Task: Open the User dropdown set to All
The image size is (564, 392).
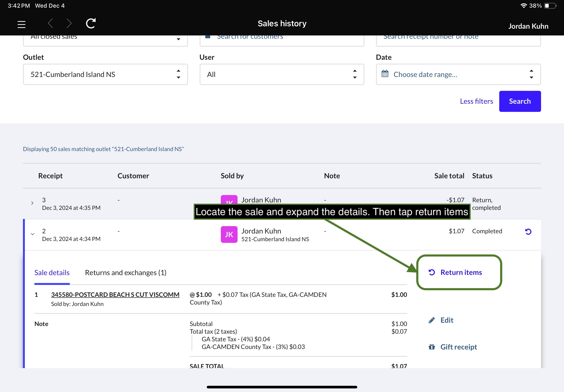Action: [282, 74]
